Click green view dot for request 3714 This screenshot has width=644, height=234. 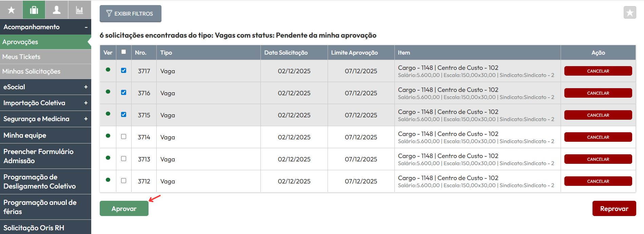click(x=108, y=136)
